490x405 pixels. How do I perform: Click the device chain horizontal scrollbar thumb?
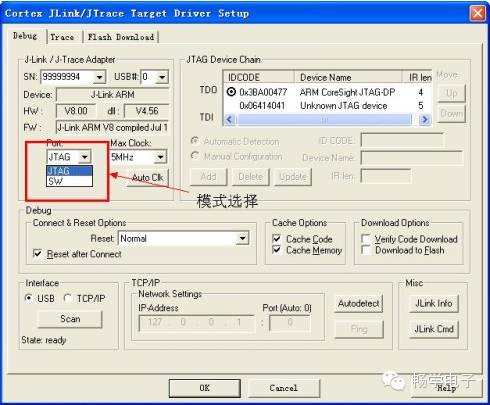[324, 119]
